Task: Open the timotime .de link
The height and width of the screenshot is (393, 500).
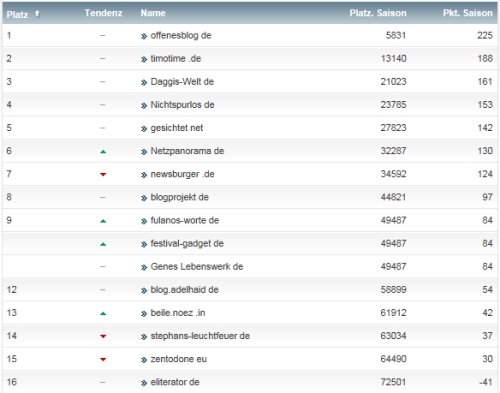Action: point(176,59)
